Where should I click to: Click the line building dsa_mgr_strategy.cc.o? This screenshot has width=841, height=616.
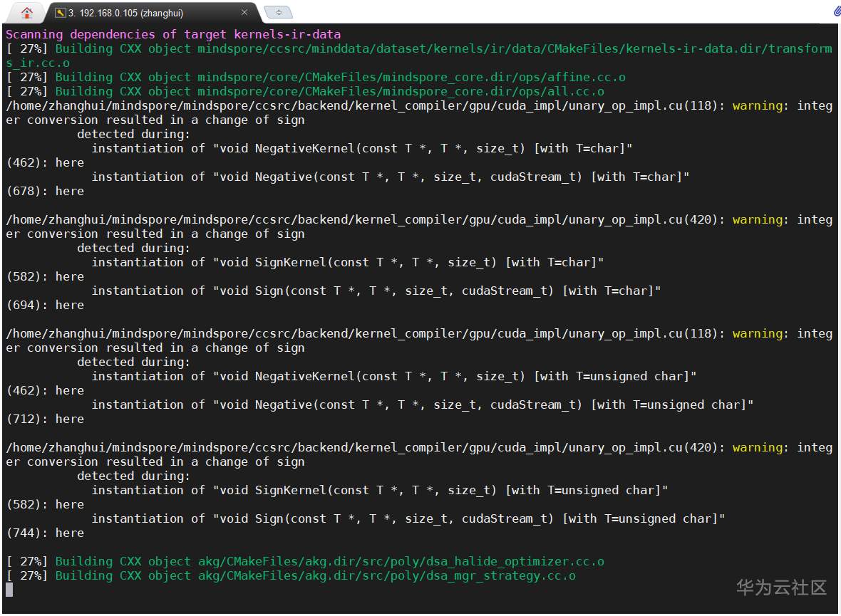coord(291,576)
